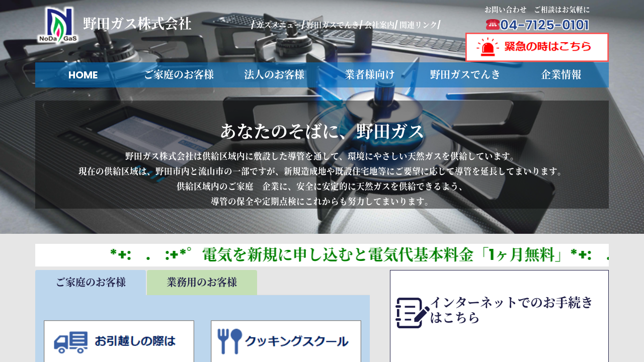
Task: Click the red emergency siren icon
Action: 487,47
